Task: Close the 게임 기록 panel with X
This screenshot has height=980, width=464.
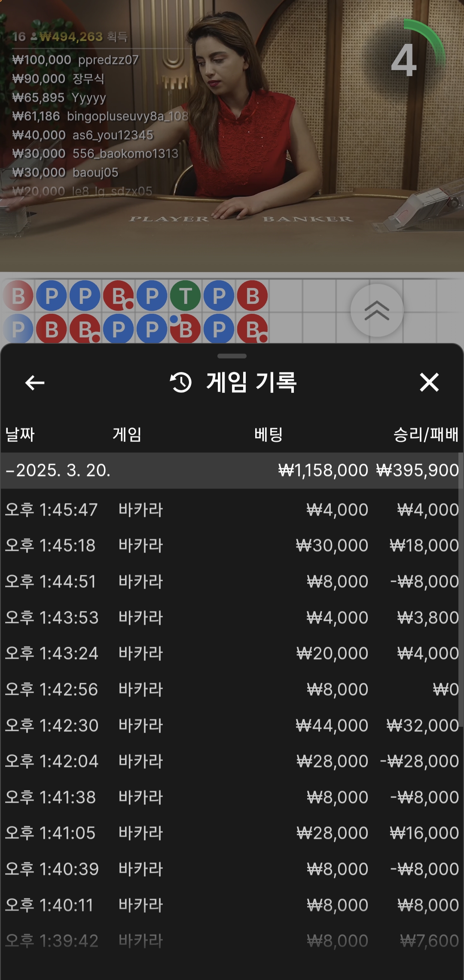Action: coord(429,383)
